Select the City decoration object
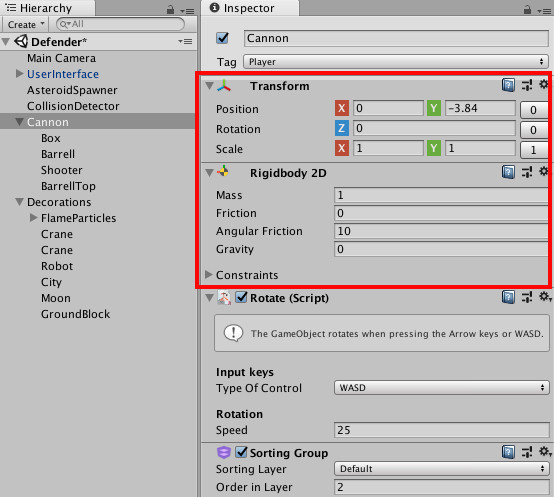 click(x=51, y=282)
